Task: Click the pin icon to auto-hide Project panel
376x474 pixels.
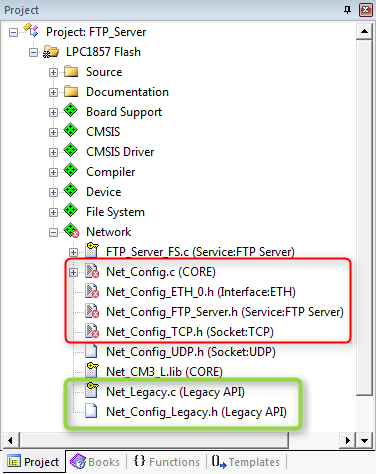Action: click(347, 10)
